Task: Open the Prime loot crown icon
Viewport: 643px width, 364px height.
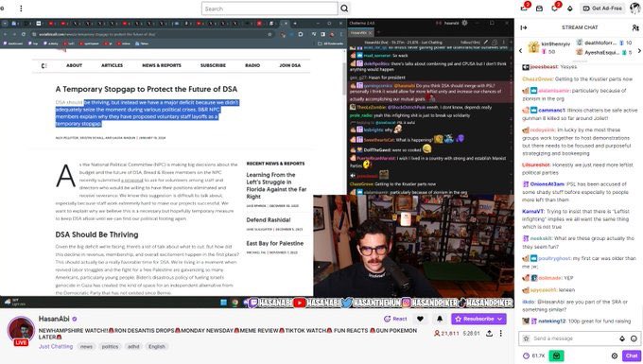Action: (x=524, y=9)
